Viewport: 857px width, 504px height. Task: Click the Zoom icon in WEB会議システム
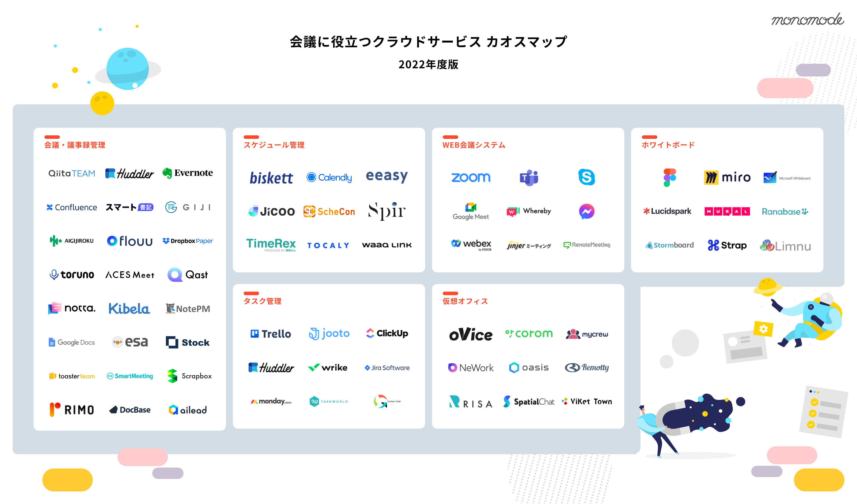[471, 177]
